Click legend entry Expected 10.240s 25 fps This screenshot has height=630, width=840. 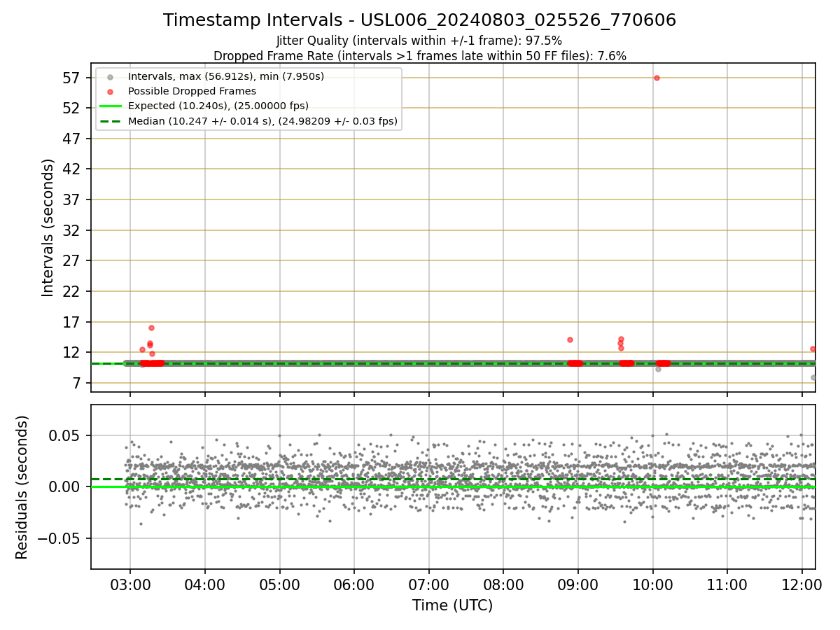click(218, 106)
